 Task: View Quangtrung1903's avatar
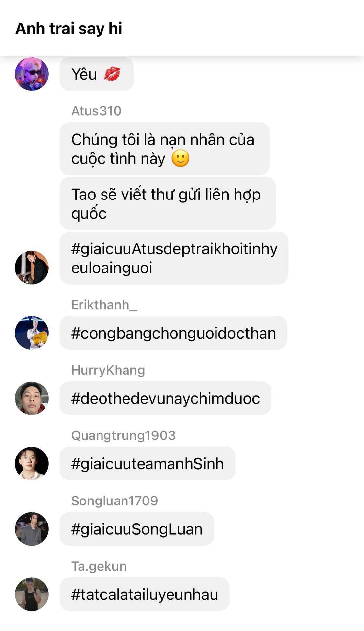(32, 464)
